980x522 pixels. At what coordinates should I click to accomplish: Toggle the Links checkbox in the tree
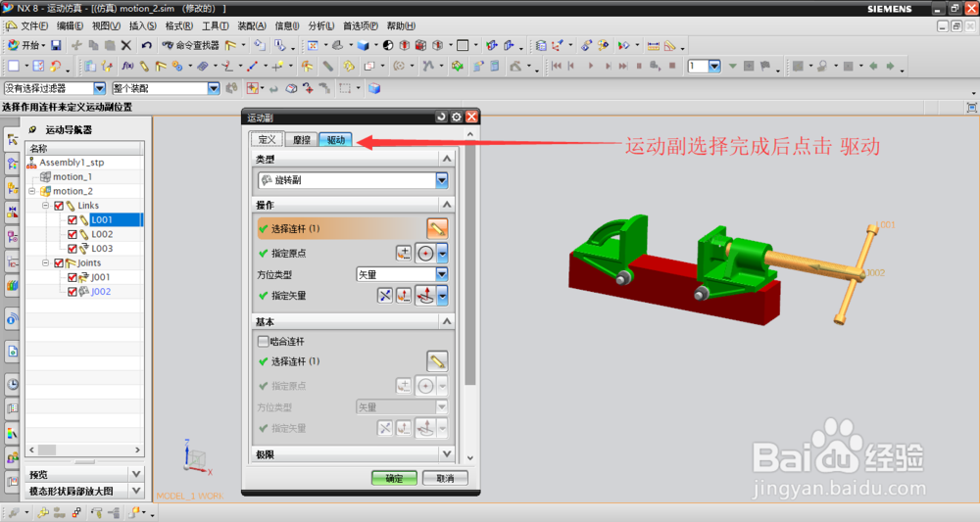coord(59,206)
